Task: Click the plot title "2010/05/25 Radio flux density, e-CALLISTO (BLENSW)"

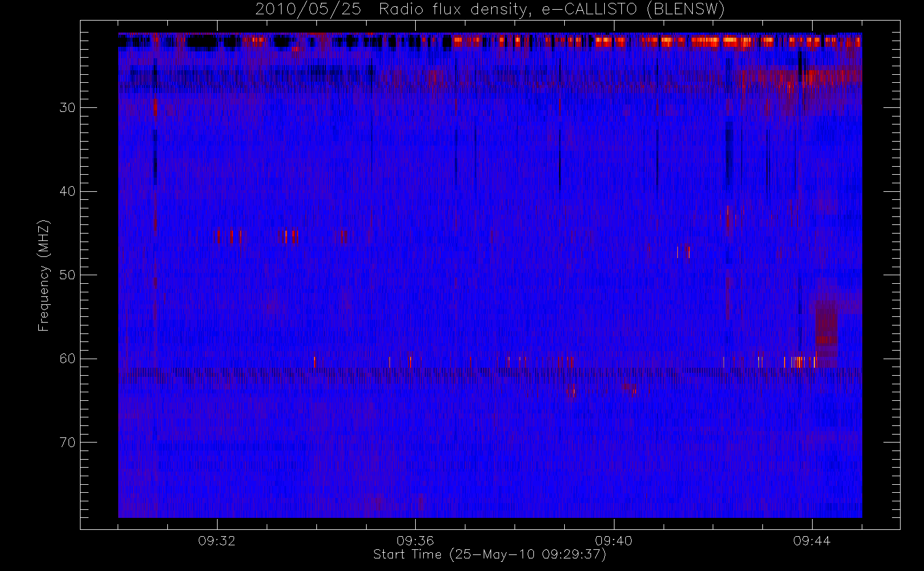Action: click(490, 10)
